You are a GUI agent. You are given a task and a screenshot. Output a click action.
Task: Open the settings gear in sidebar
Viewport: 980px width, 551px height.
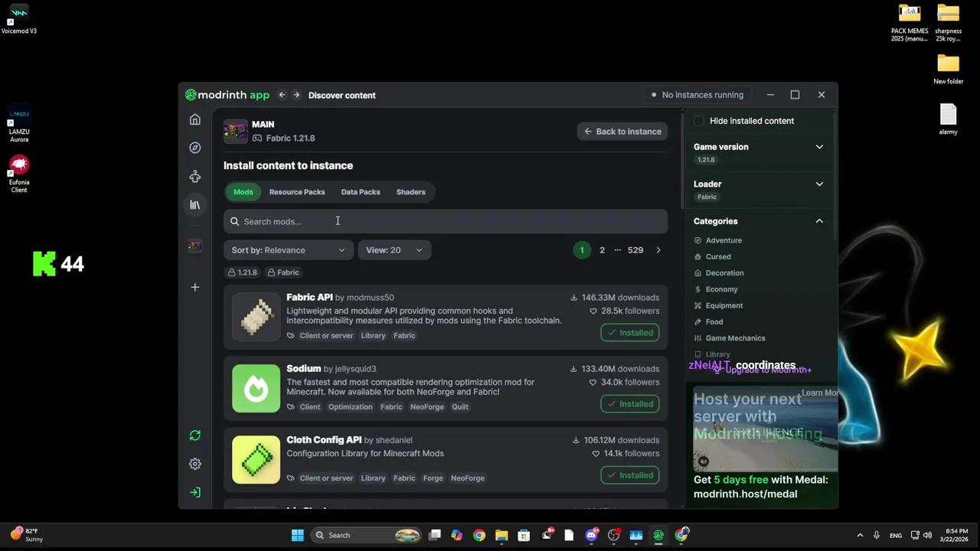click(x=195, y=464)
